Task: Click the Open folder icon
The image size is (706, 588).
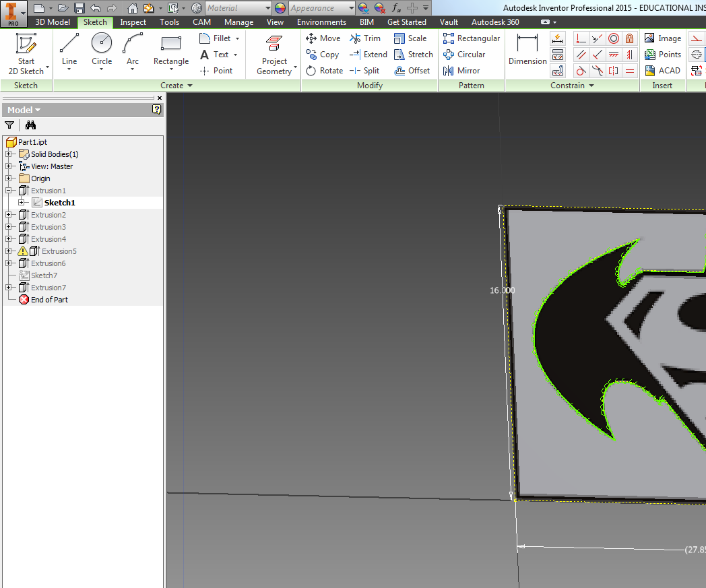Action: [63, 8]
